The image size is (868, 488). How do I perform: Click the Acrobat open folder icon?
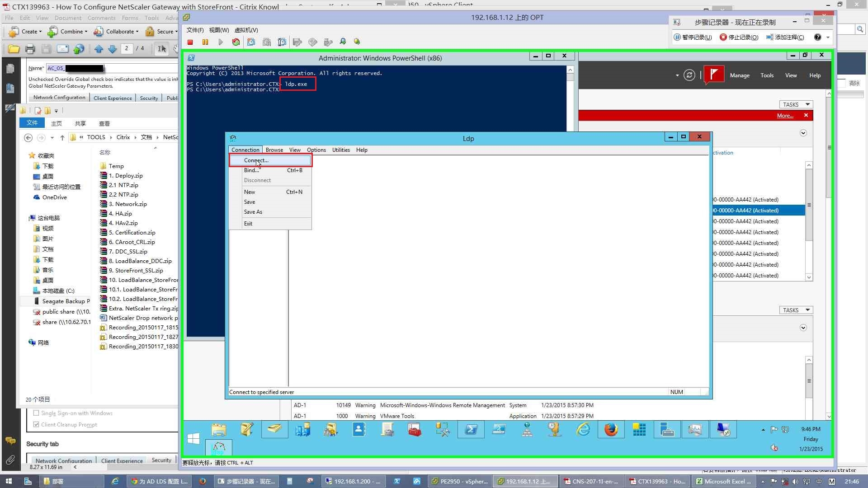point(14,49)
